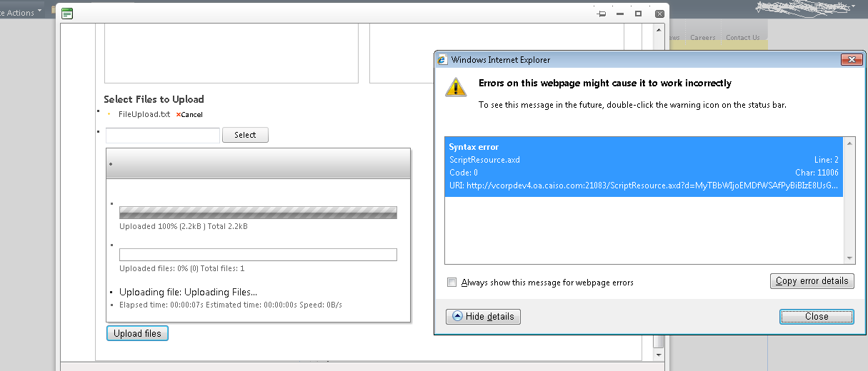Click the Select file button
The width and height of the screenshot is (868, 371).
click(x=245, y=135)
